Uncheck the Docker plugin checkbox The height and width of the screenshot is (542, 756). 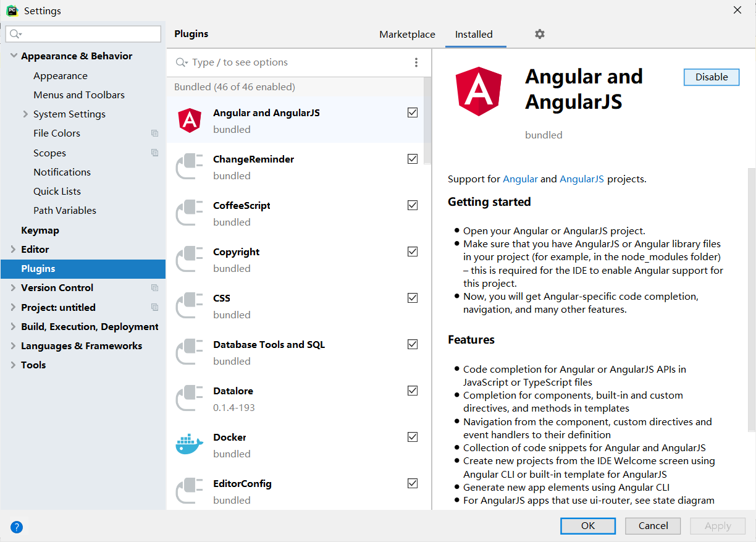pos(413,437)
